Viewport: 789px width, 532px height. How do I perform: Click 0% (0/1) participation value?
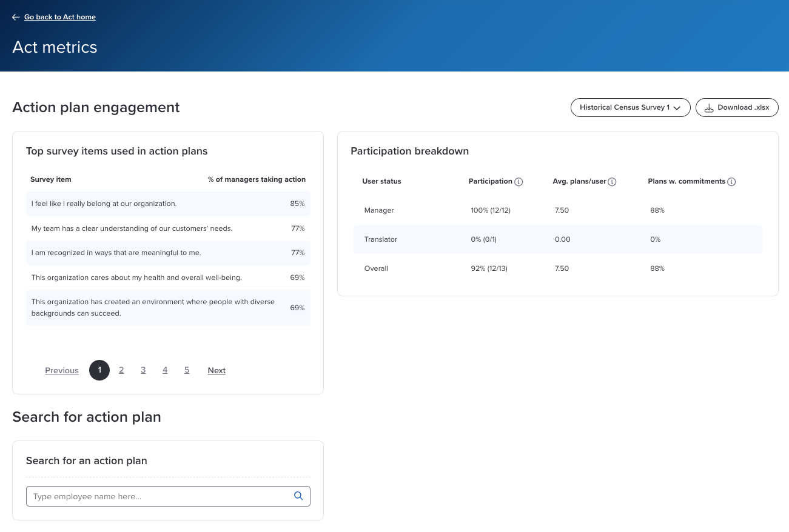tap(483, 239)
